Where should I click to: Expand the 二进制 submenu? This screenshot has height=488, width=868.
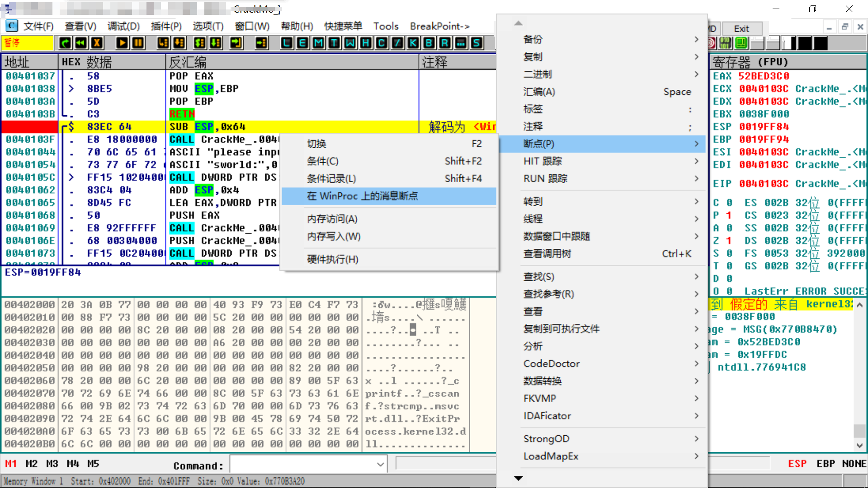click(602, 74)
